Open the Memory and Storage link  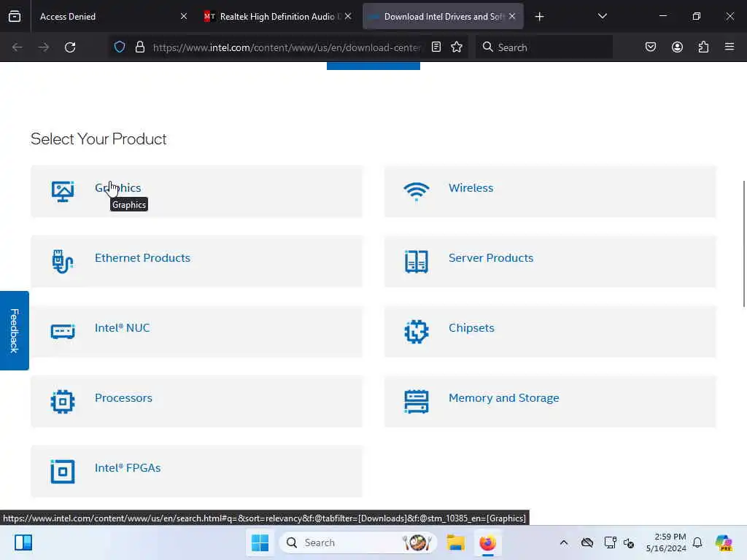point(503,397)
